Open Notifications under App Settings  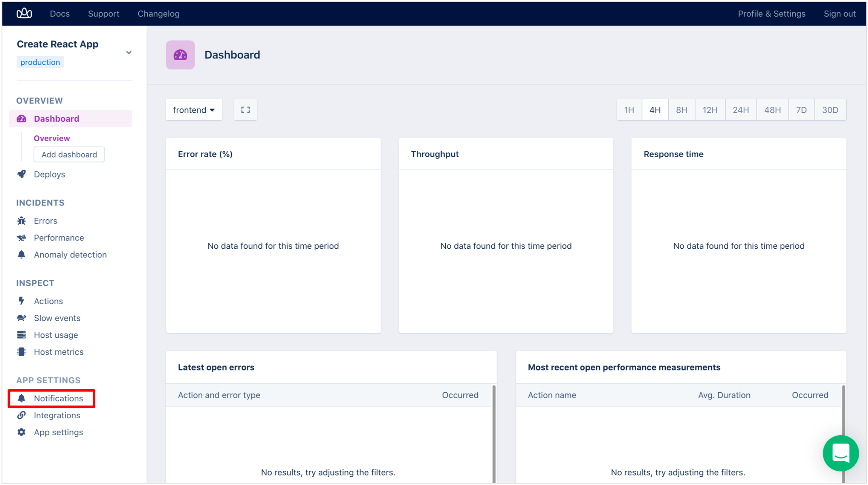click(58, 398)
